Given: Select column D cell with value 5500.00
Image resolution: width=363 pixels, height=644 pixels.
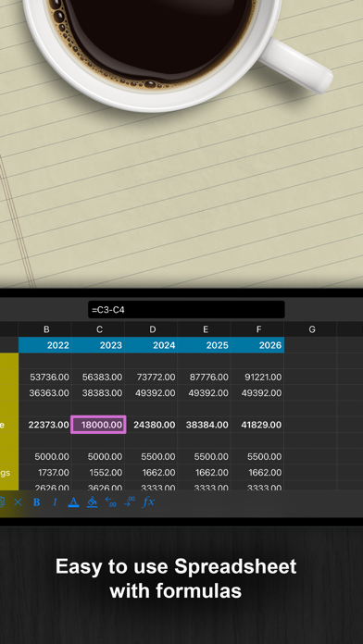Looking at the screenshot, I should point(151,457).
